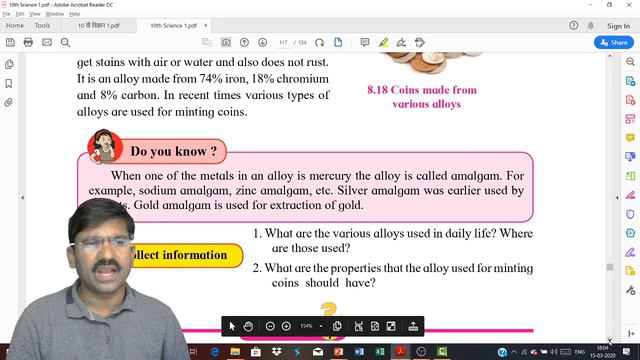Screen dimensions: 640x360
Task: Open Create PDF tool in right pane
Action: pyautogui.click(x=630, y=100)
